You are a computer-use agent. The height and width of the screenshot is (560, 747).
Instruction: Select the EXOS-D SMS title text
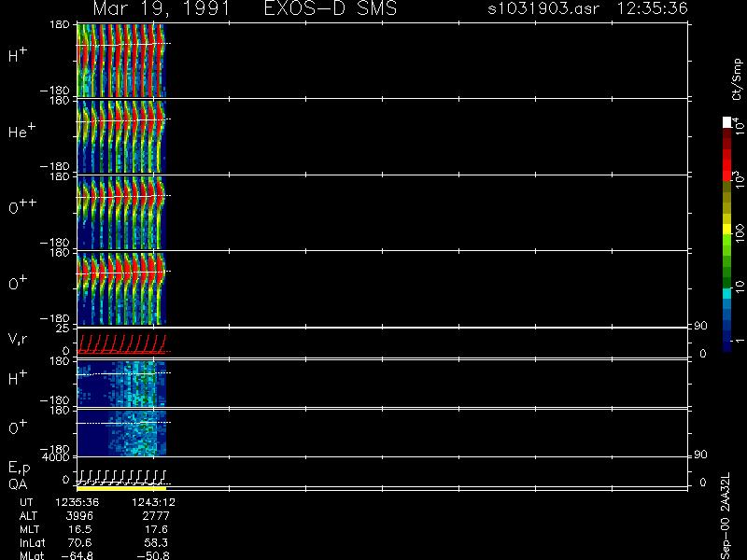[331, 8]
